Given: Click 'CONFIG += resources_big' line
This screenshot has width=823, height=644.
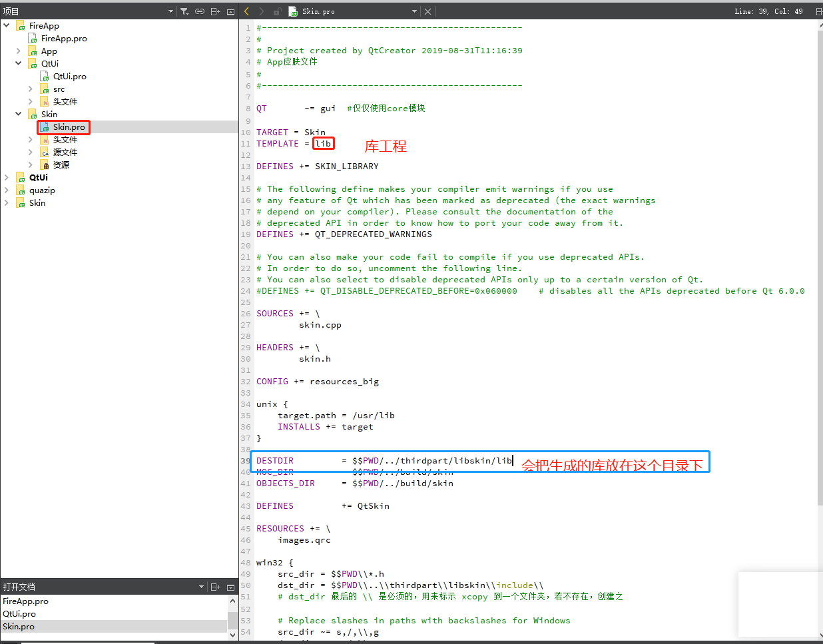Looking at the screenshot, I should [x=318, y=382].
